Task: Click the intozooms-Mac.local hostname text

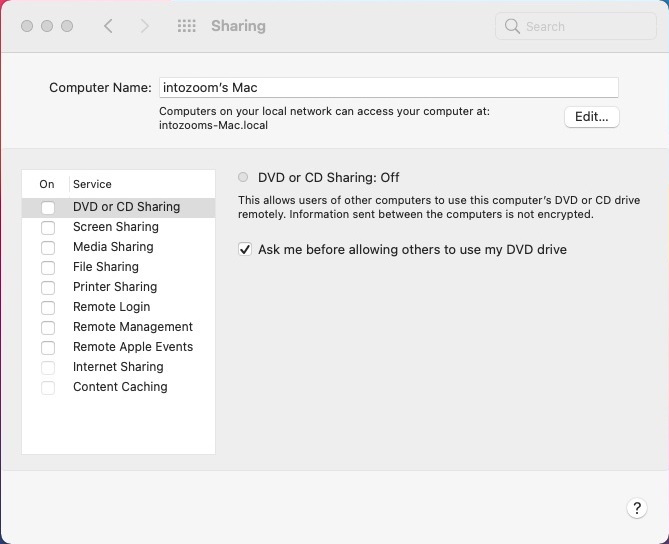Action: 213,125
